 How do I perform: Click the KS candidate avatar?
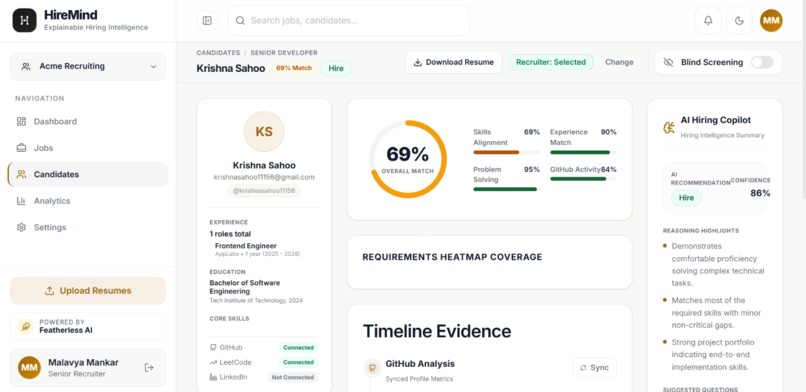pos(264,132)
